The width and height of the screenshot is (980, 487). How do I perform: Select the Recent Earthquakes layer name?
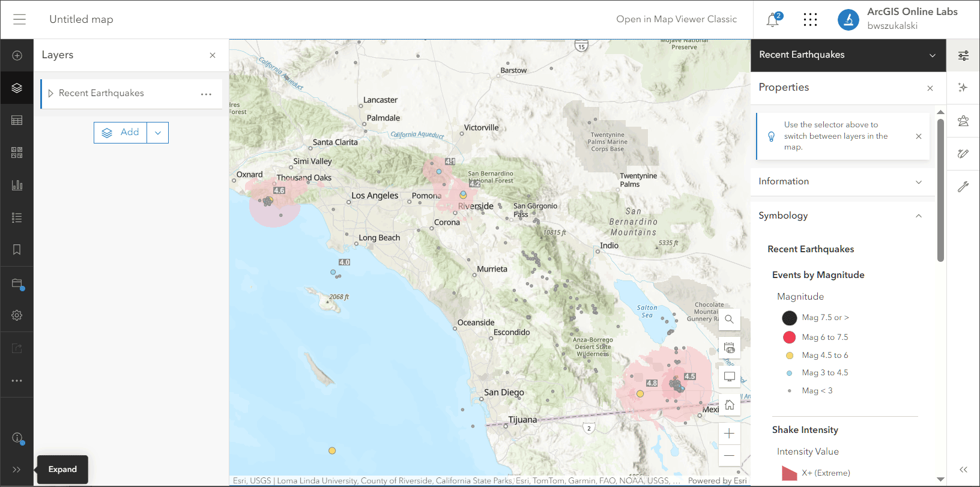pos(101,93)
